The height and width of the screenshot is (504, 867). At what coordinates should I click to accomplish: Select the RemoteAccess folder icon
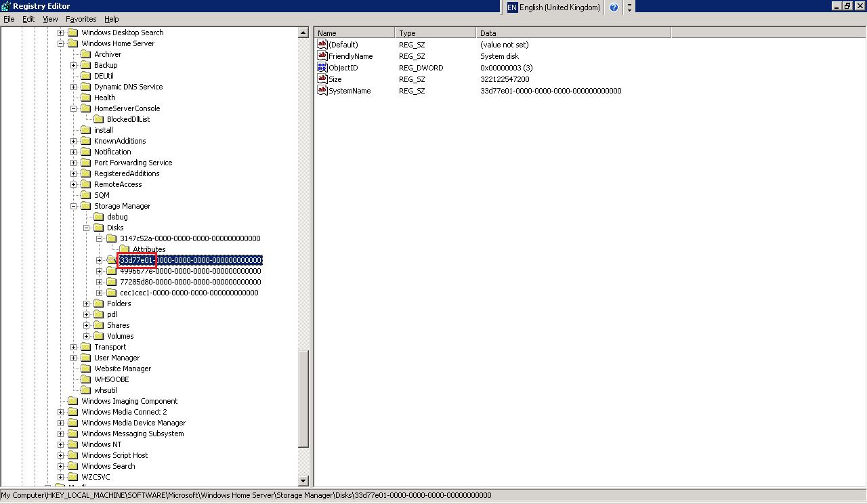click(85, 184)
